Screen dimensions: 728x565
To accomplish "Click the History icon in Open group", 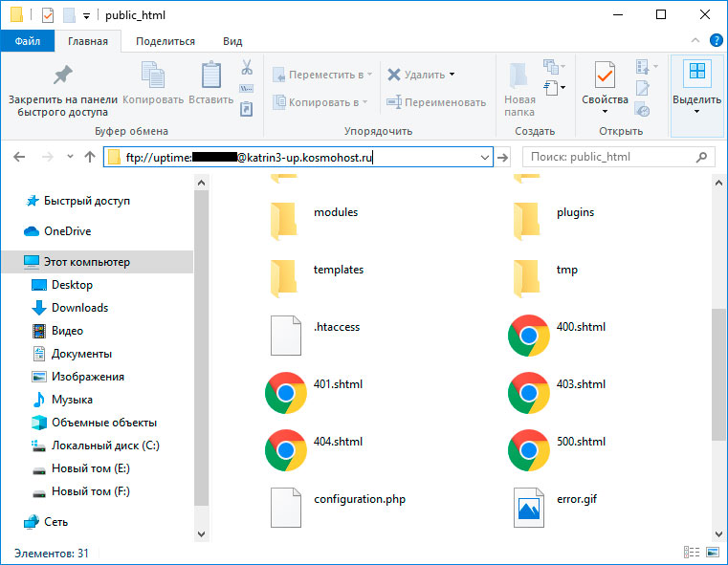I will click(x=643, y=110).
